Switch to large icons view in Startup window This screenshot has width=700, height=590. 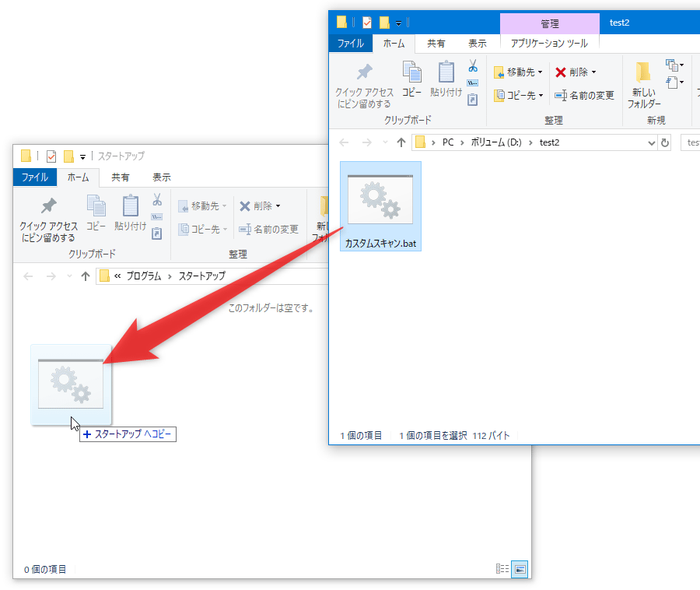(x=520, y=569)
